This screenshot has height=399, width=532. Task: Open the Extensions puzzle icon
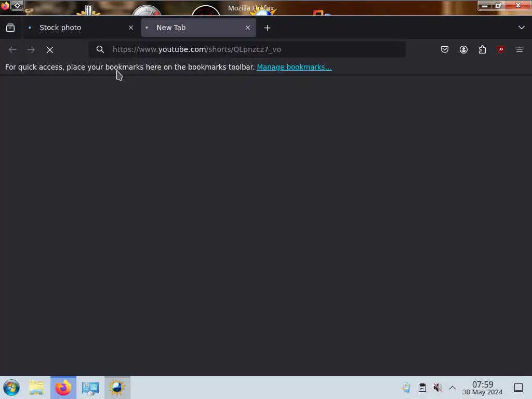point(482,49)
